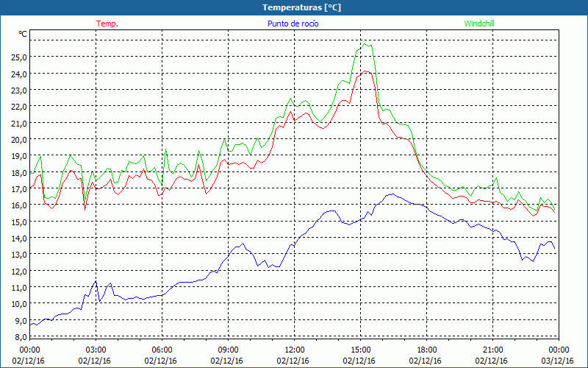Click the 12,0 y-axis value
The image size is (588, 368).
pyautogui.click(x=19, y=271)
